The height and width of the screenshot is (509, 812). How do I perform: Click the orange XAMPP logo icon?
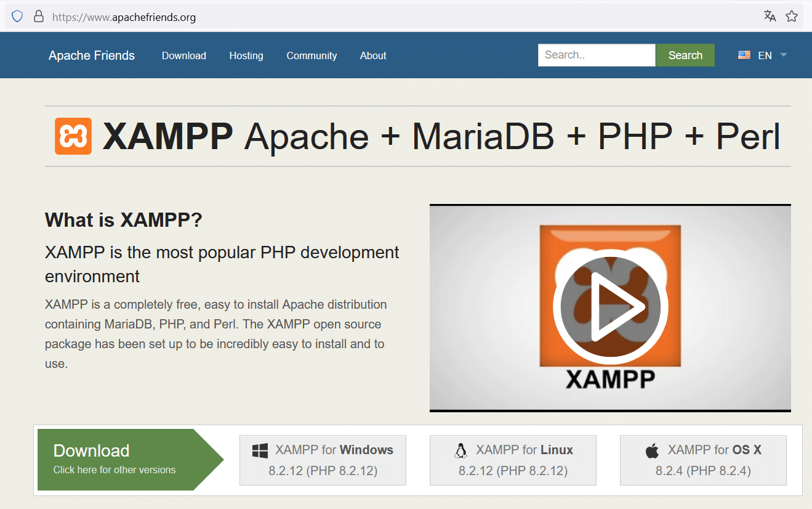[x=73, y=136]
